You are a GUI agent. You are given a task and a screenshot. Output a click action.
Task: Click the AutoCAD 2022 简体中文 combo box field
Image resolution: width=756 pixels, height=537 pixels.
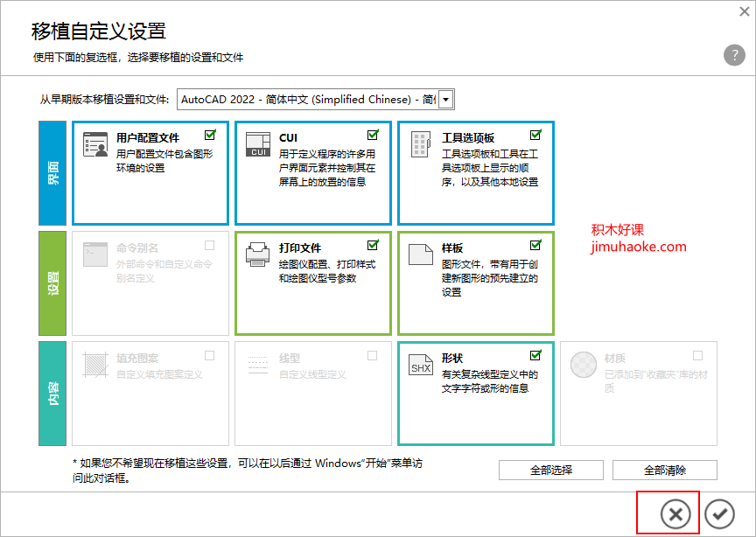click(x=315, y=100)
